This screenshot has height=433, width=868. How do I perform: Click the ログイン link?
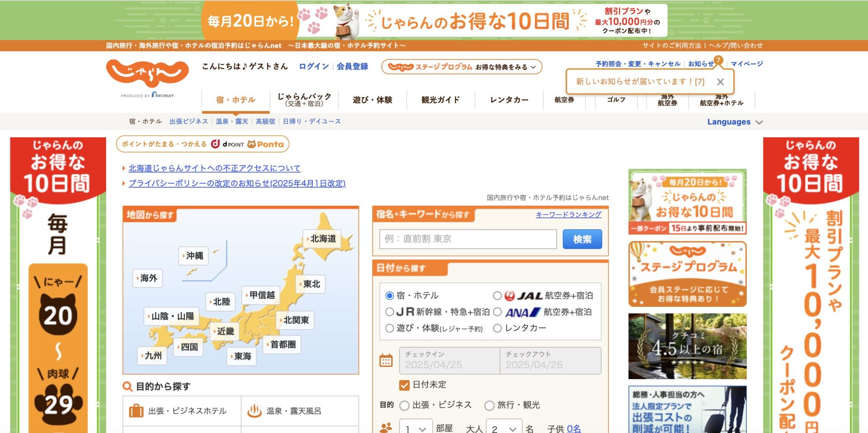[x=314, y=66]
